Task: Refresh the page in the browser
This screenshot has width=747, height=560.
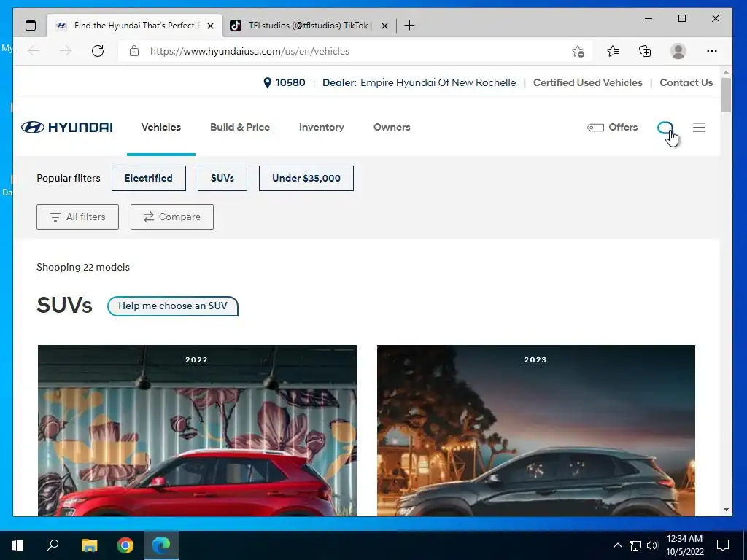Action: (x=98, y=51)
